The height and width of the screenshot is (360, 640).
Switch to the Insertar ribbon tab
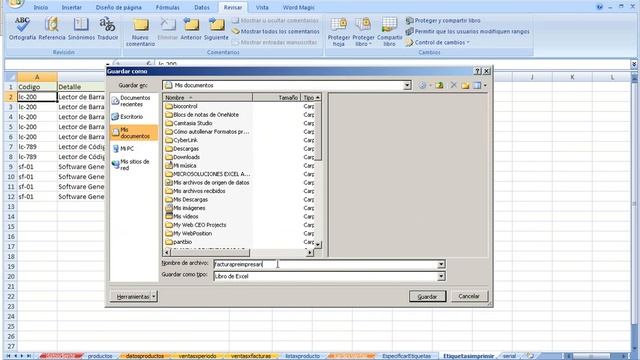[71, 7]
